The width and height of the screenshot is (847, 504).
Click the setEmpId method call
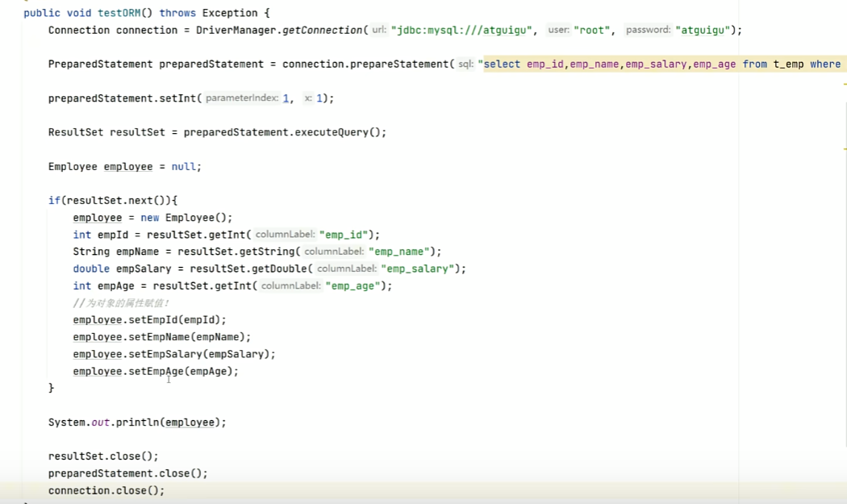coord(153,320)
